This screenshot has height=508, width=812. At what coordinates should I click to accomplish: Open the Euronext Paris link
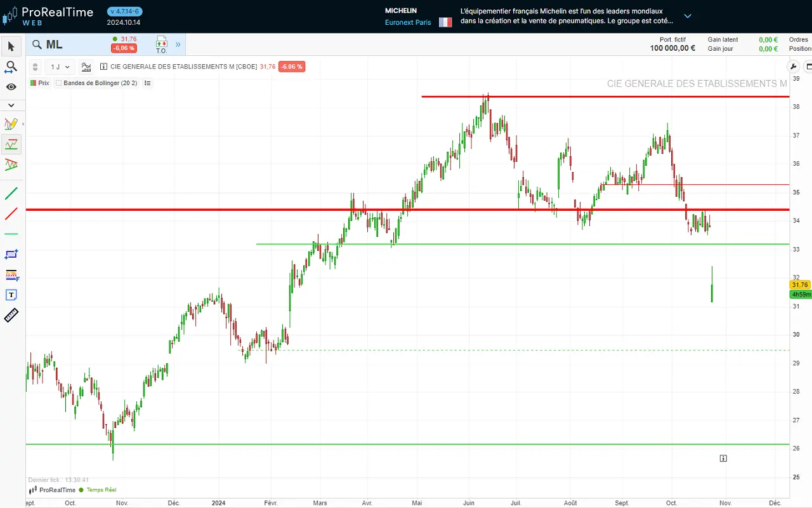(x=408, y=22)
